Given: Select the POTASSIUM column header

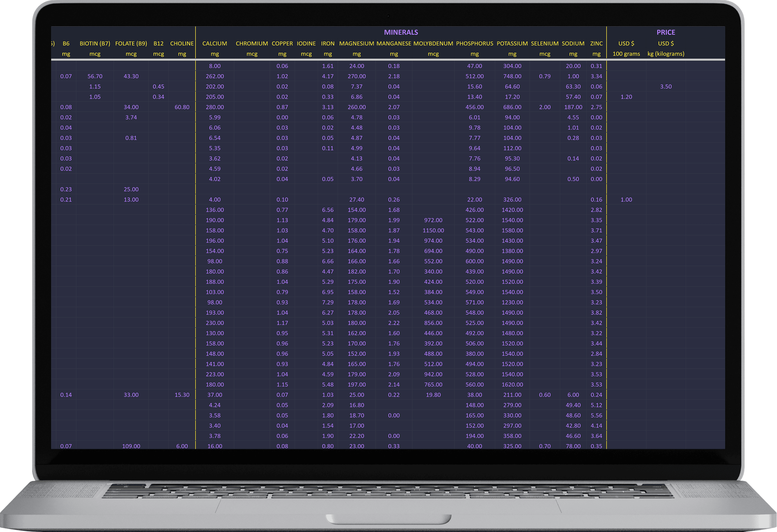Looking at the screenshot, I should point(512,43).
